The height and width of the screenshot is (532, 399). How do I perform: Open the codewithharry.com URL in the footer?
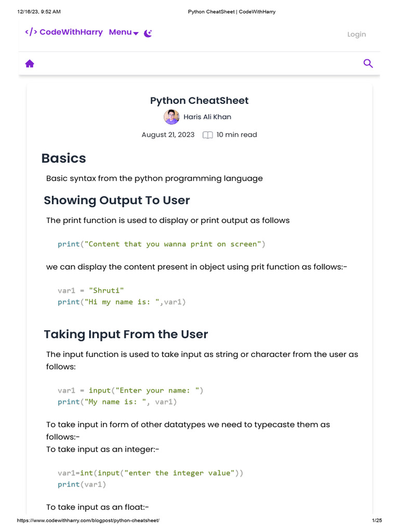tap(88, 521)
